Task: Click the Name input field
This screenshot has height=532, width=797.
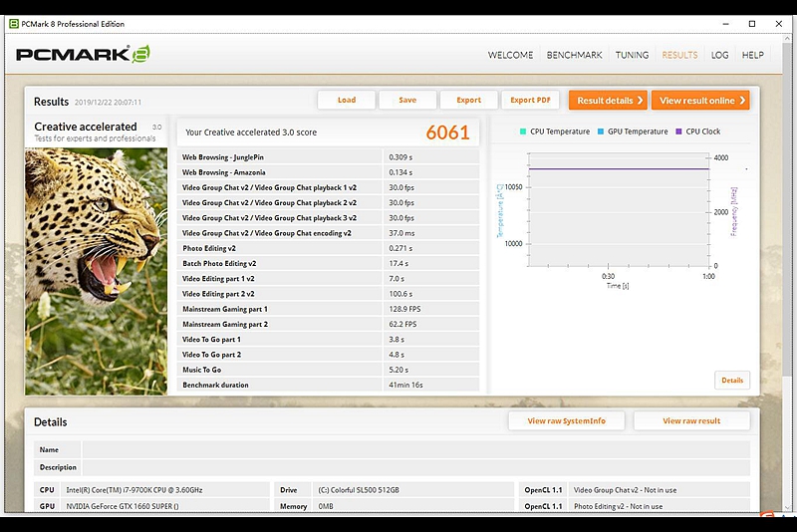Action: 415,450
